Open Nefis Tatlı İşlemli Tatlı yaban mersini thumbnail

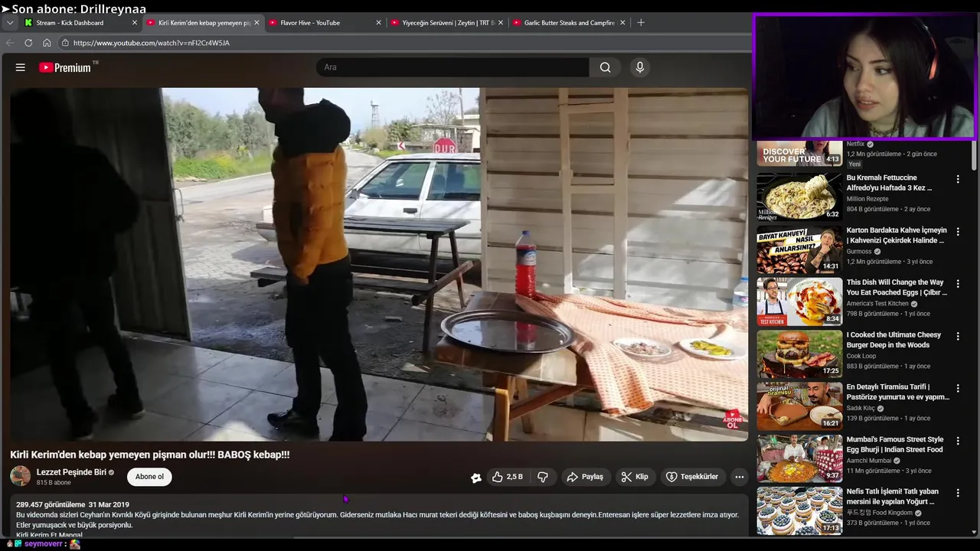pyautogui.click(x=799, y=510)
